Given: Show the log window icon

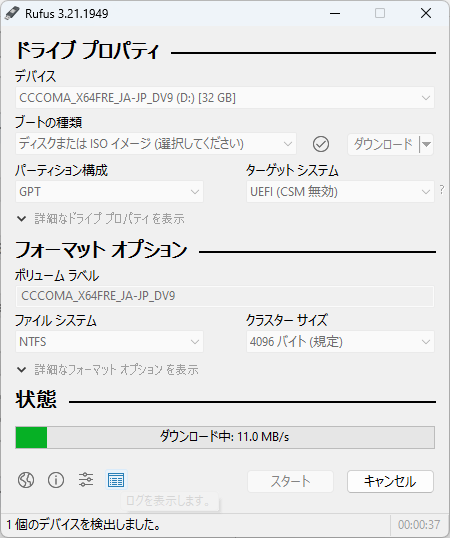Looking at the screenshot, I should tap(116, 480).
